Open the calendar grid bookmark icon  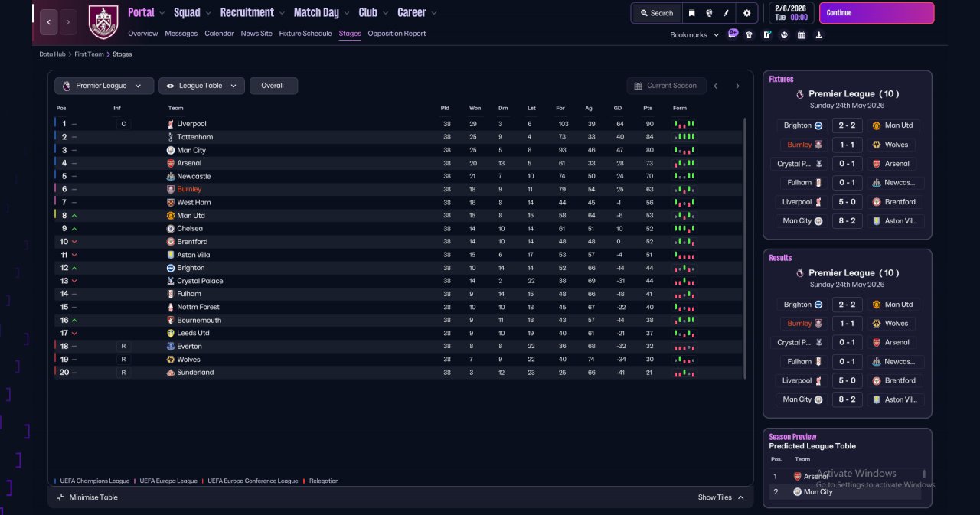point(802,34)
